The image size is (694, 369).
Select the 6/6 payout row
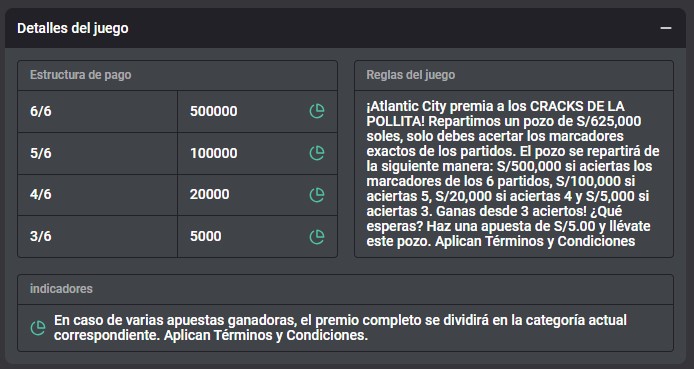(x=177, y=111)
